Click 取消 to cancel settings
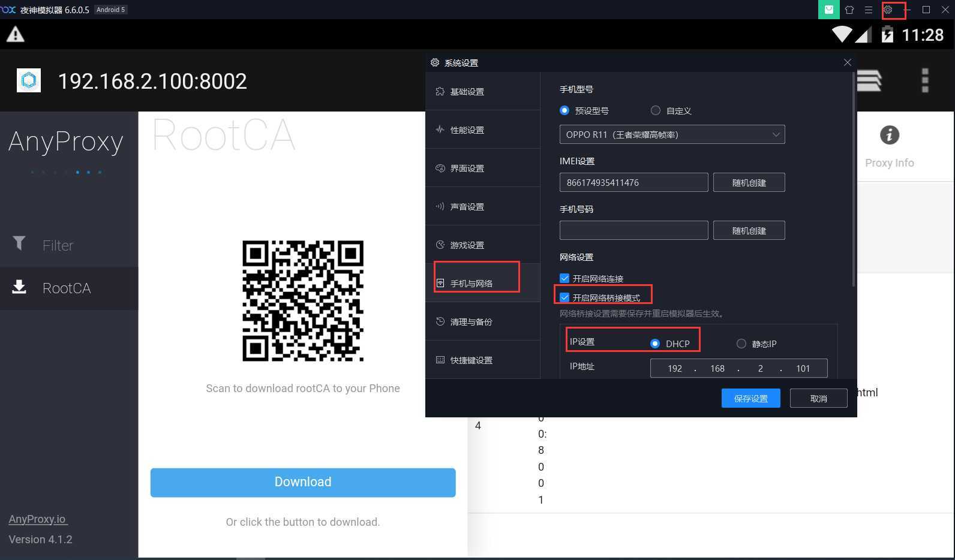 [818, 398]
